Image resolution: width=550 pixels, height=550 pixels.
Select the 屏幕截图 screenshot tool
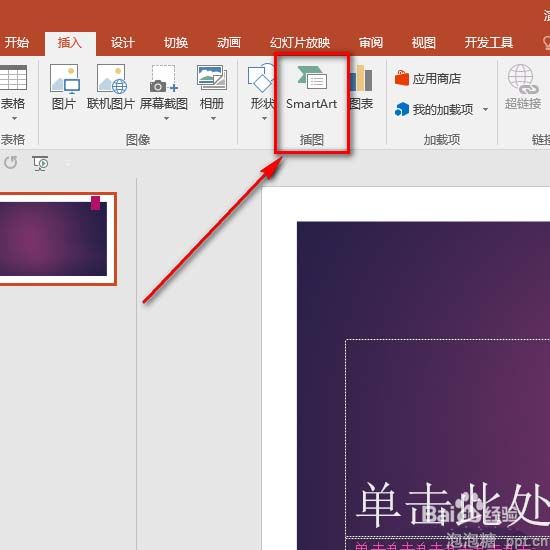pyautogui.click(x=164, y=87)
